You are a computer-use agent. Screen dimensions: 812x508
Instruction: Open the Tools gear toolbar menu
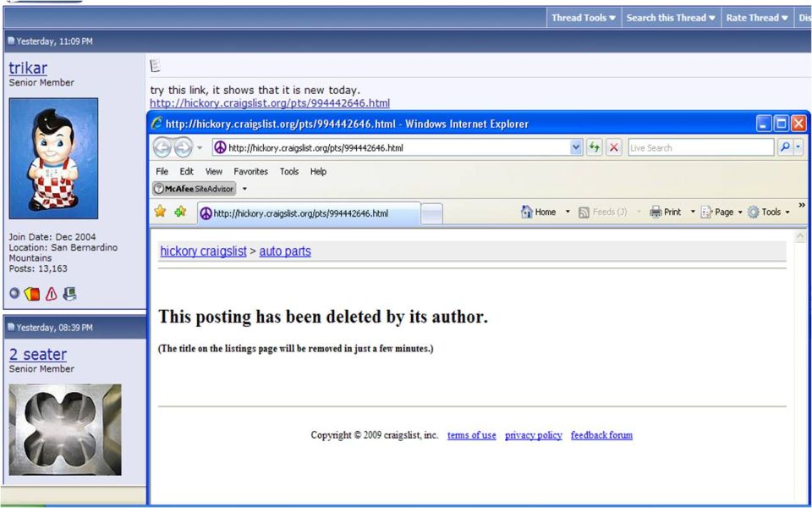coord(769,212)
